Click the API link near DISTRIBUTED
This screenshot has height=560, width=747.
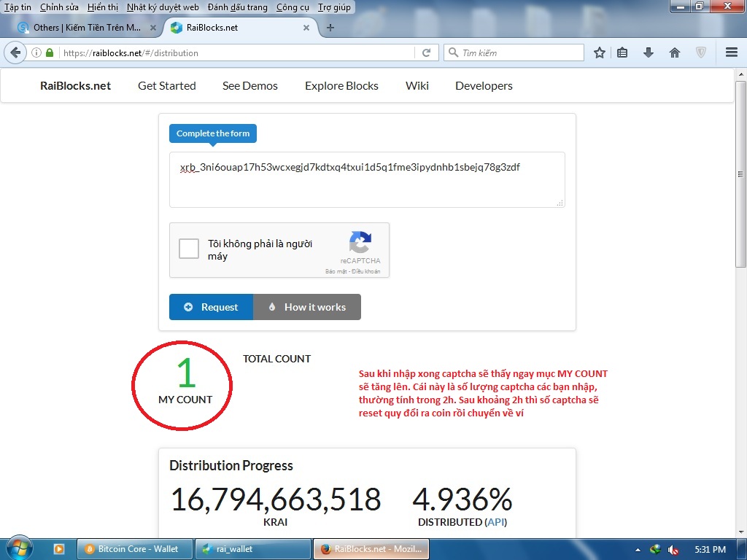point(496,522)
